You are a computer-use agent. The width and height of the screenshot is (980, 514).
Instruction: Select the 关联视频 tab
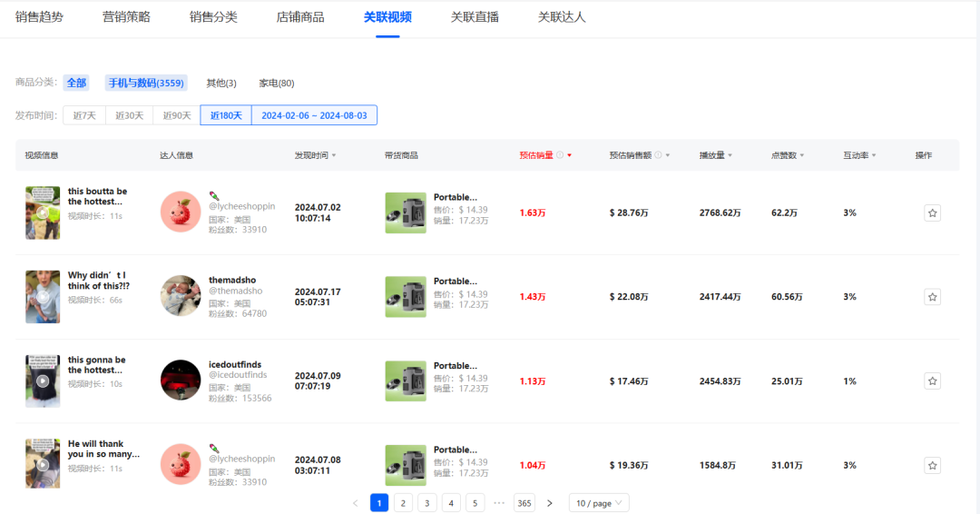[x=387, y=17]
